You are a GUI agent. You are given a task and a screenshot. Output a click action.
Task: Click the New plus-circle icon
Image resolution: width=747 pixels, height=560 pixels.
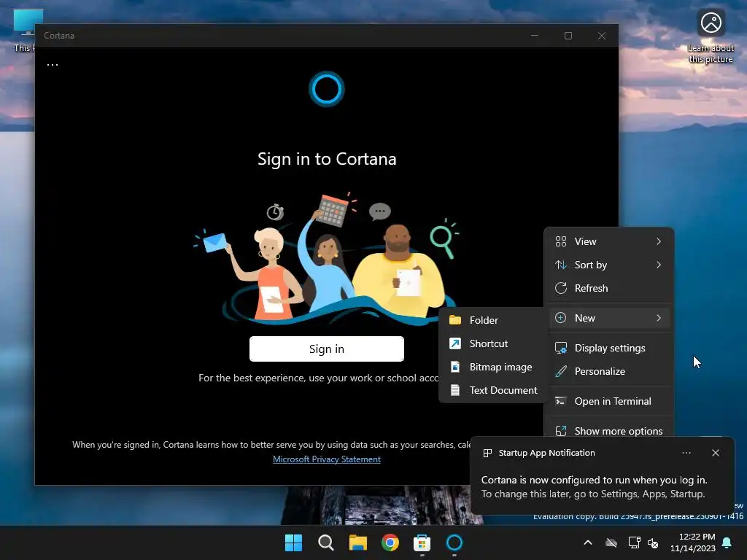(561, 318)
